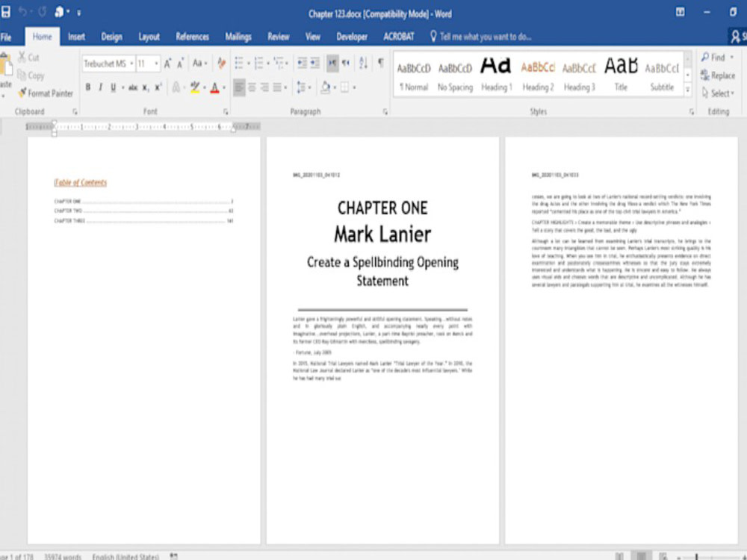Open the Styles pane launcher
This screenshot has height=560, width=747.
691,112
